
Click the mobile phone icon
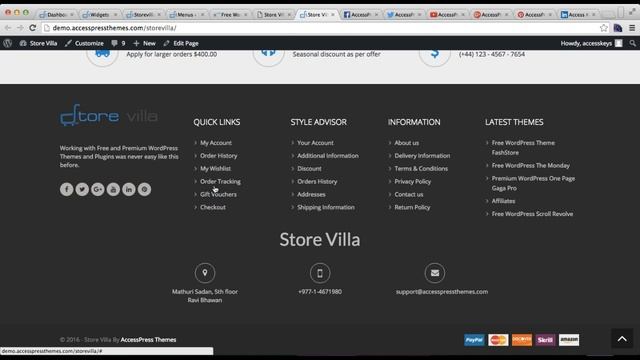coord(320,273)
